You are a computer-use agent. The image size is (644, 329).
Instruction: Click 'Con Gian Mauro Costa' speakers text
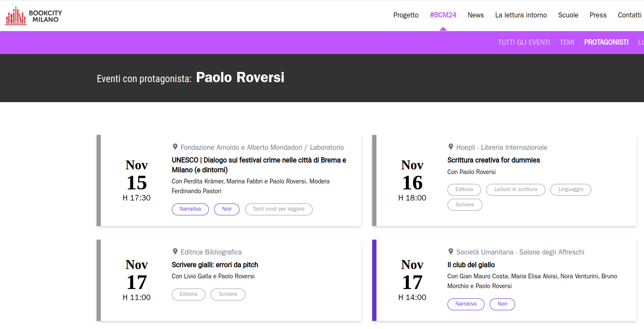coord(532,281)
